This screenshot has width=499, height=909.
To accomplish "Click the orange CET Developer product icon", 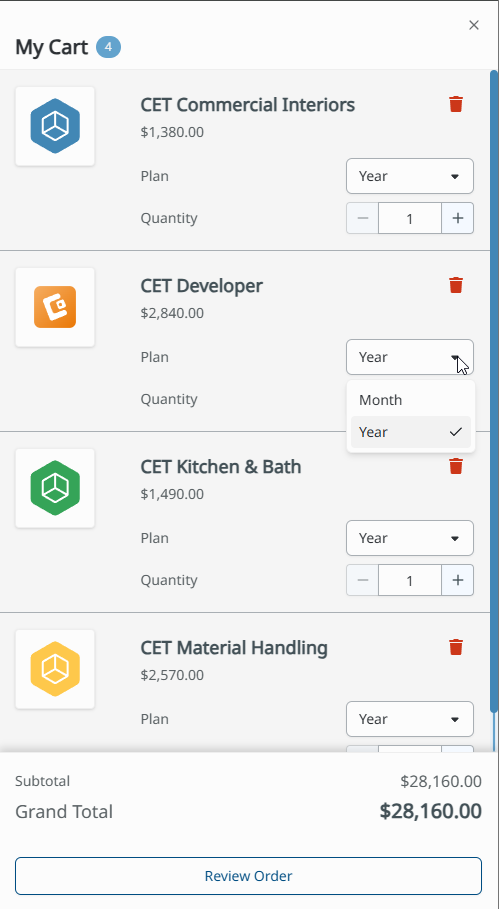I will 55,307.
